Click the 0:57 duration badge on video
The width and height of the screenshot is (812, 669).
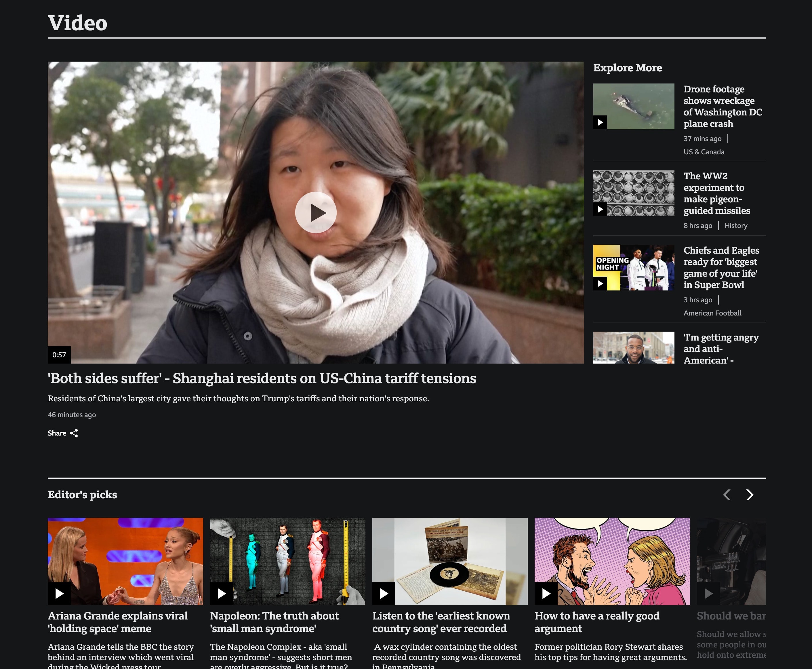[59, 355]
